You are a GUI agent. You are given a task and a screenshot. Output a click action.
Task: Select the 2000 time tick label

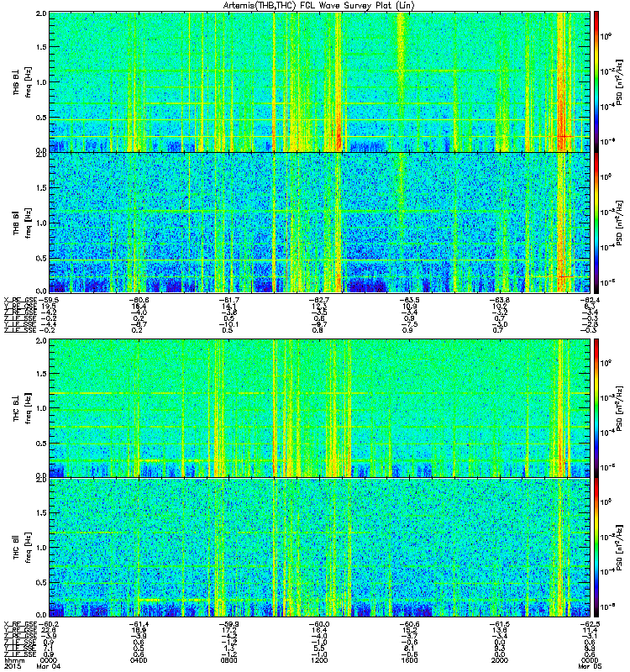[x=499, y=660]
